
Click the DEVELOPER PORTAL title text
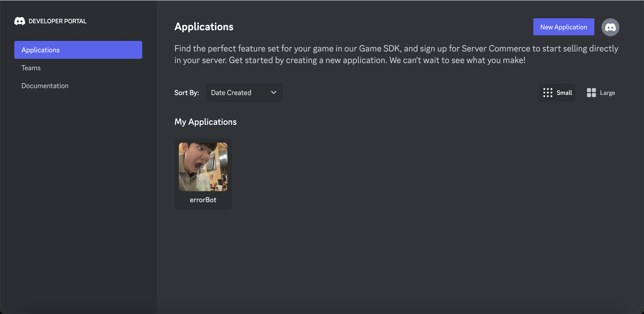click(x=57, y=21)
